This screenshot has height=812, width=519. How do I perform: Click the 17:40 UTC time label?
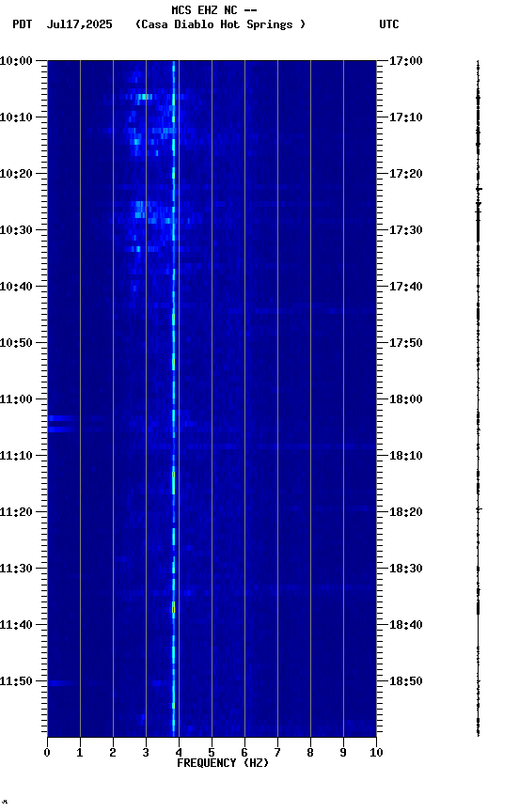coord(406,287)
